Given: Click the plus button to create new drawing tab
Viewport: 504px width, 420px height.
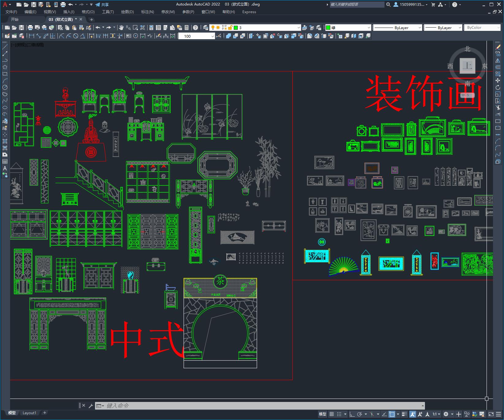Looking at the screenshot, I should point(91,19).
